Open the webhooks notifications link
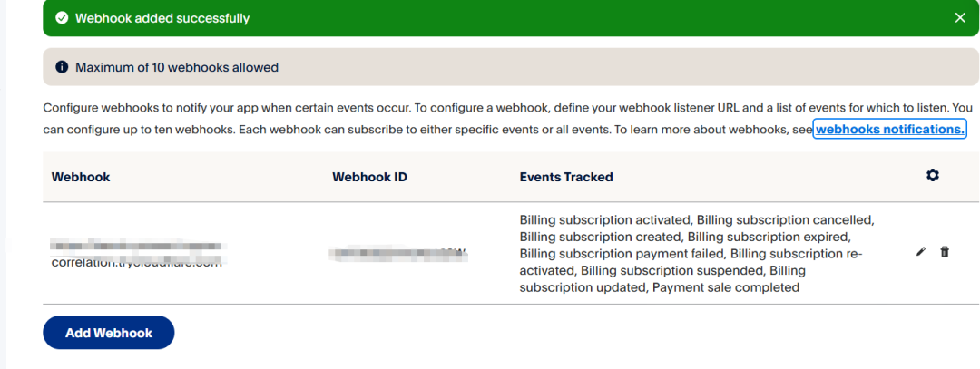Image resolution: width=980 pixels, height=369 pixels. click(x=890, y=130)
